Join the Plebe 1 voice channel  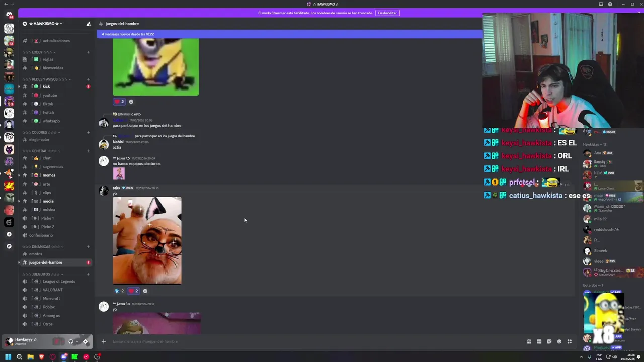[x=55, y=218]
